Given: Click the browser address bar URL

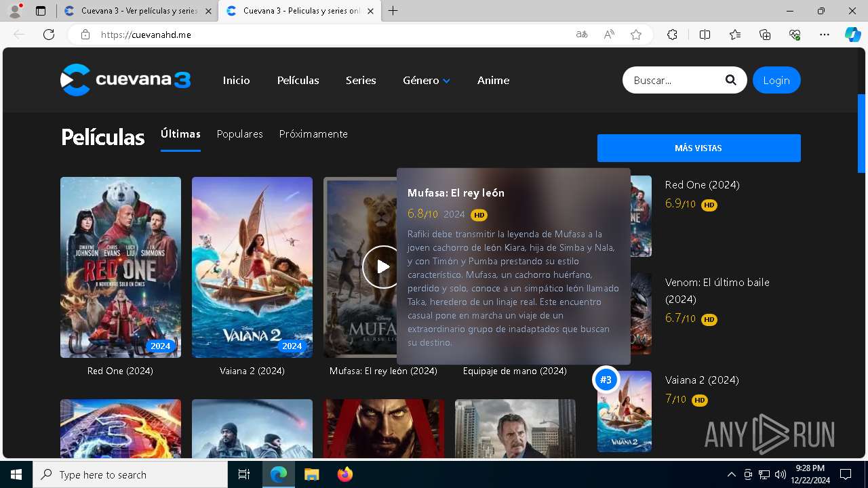Looking at the screenshot, I should point(146,35).
